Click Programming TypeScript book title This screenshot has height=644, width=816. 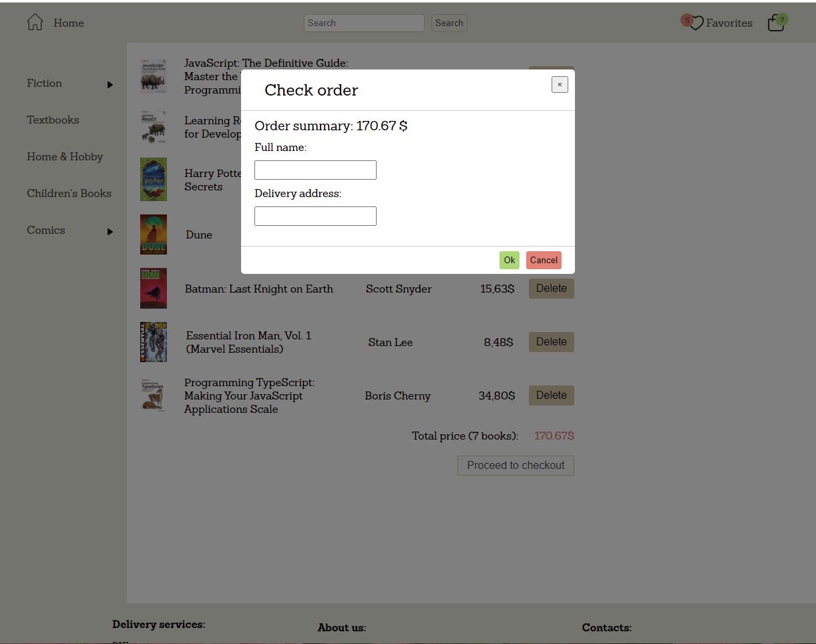249,395
